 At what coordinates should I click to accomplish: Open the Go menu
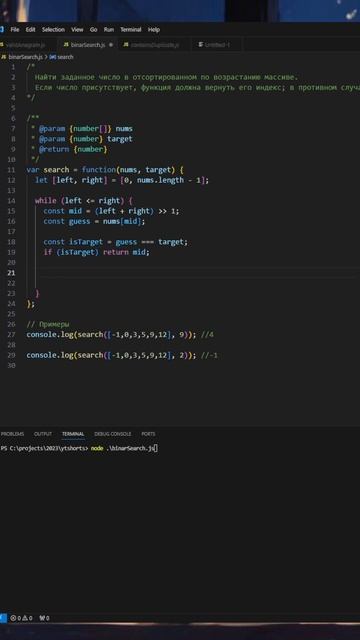point(93,30)
